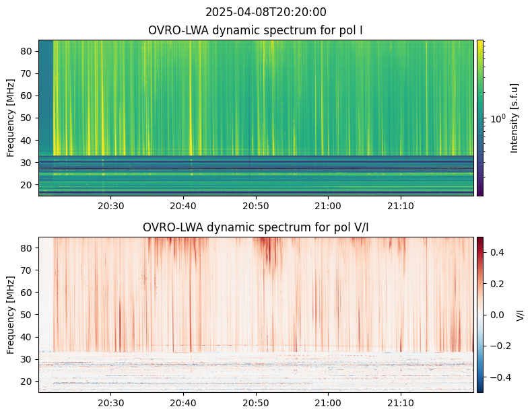Image resolution: width=532 pixels, height=415 pixels.
Task: Click Frequency [MHz] label of pol I plot
Action: [11, 118]
